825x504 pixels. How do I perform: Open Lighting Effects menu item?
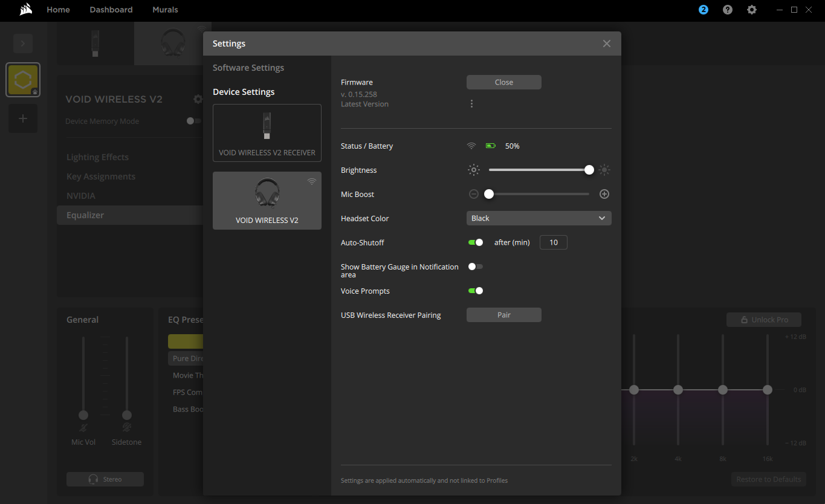click(97, 157)
